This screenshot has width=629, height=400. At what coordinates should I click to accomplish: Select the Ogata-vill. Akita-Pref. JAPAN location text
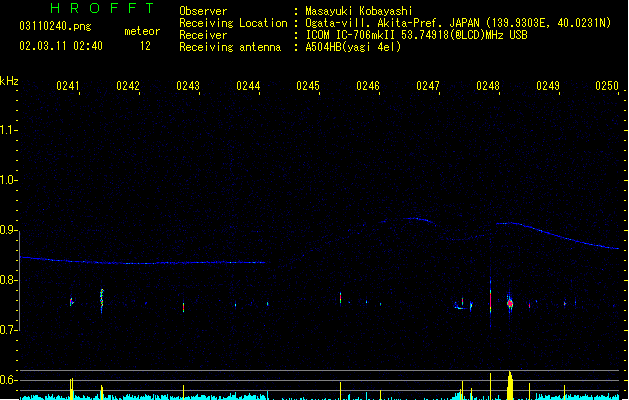point(458,23)
